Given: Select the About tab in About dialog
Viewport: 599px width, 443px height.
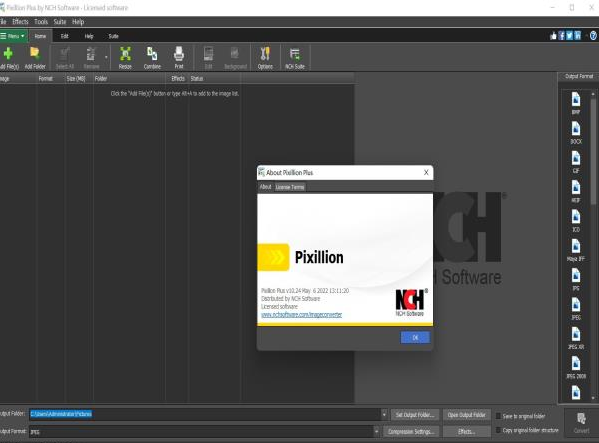Looking at the screenshot, I should point(265,187).
